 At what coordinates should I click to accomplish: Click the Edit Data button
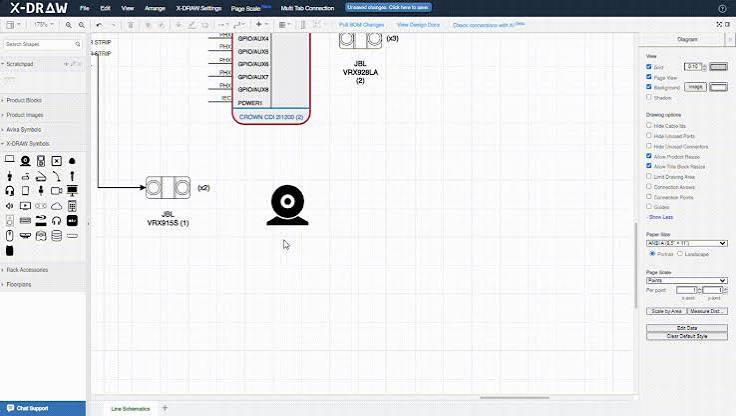pyautogui.click(x=687, y=328)
